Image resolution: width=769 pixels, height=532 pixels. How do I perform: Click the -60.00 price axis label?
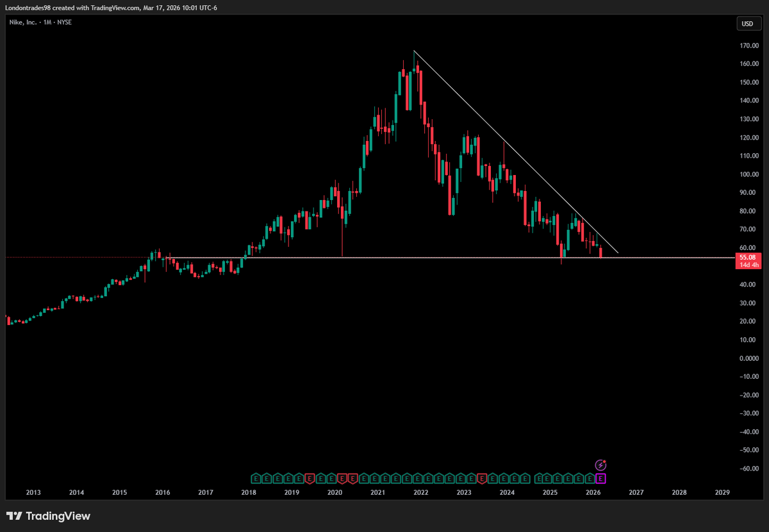click(748, 468)
